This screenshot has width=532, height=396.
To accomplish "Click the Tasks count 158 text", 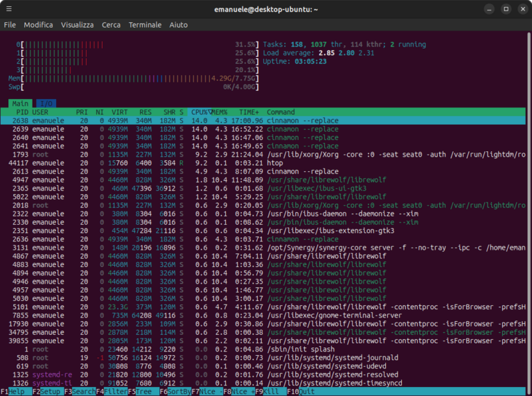I will pos(297,44).
